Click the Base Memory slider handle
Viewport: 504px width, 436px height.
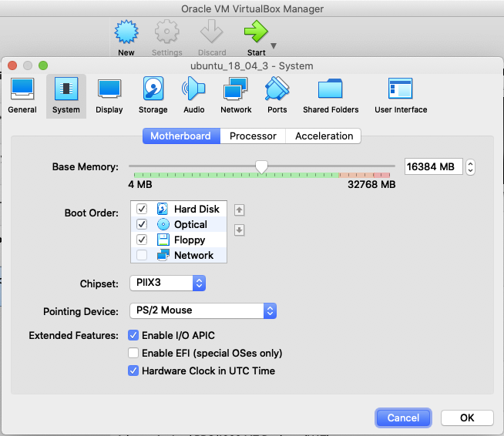262,166
